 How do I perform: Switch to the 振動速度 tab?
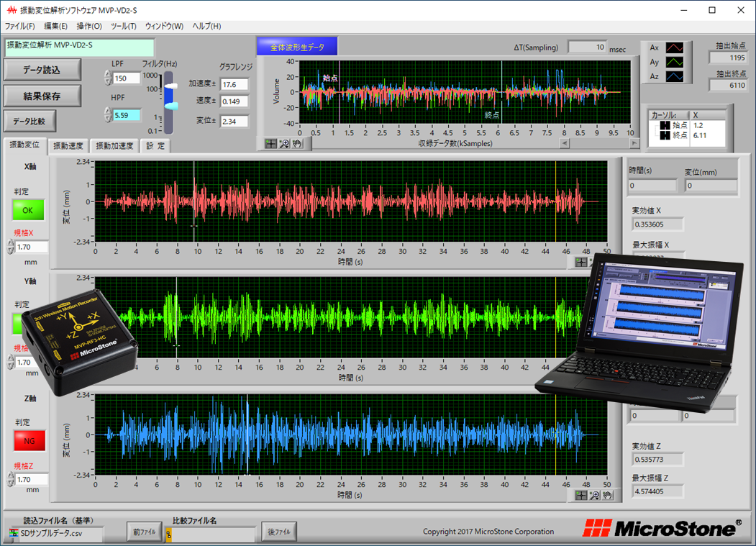click(68, 145)
